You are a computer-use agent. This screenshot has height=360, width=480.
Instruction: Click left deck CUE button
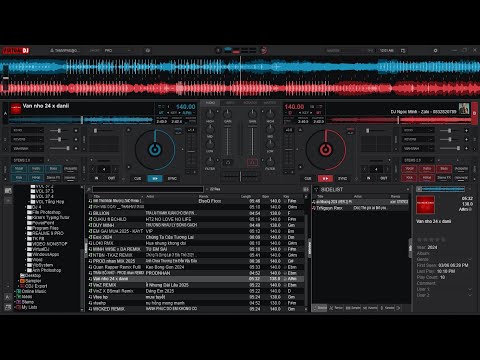[137, 179]
